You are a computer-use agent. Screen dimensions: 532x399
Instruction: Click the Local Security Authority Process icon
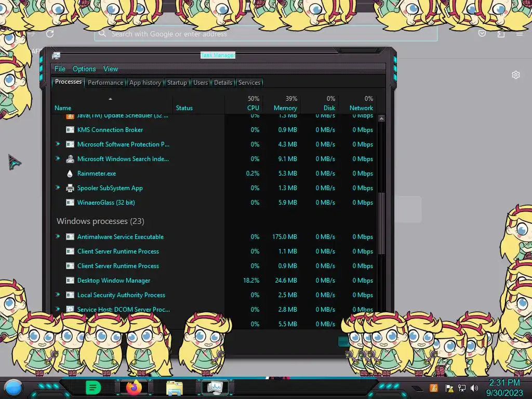tap(70, 295)
